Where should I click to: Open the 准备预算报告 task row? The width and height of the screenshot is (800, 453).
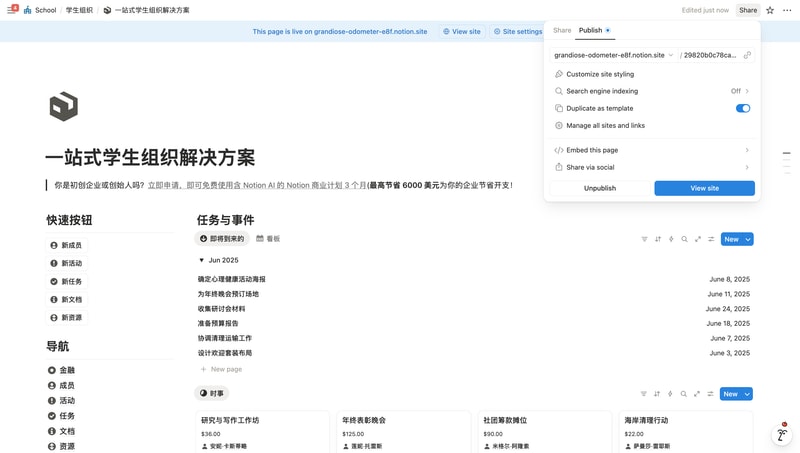coord(474,323)
